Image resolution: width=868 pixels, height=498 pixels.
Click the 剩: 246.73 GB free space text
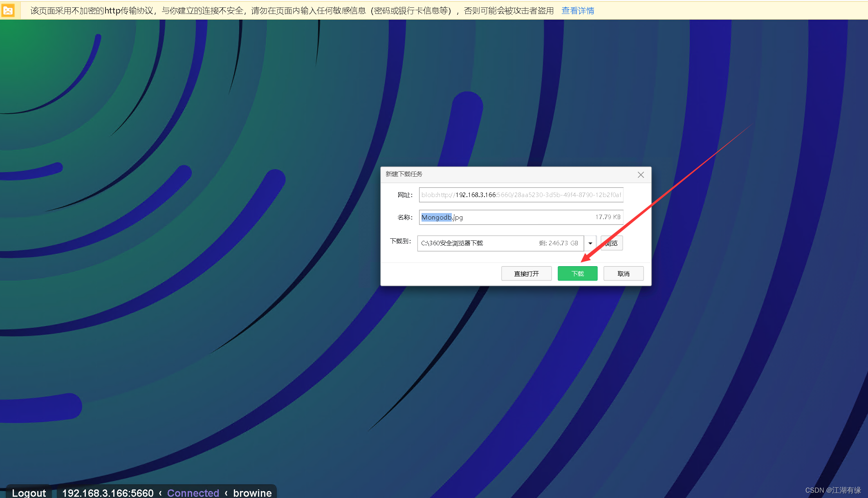click(558, 243)
